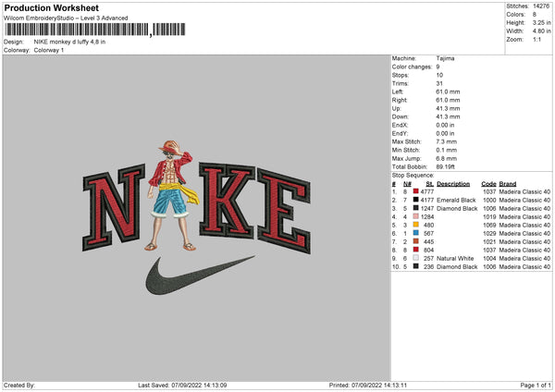This screenshot has height=392, width=555.
Task: Select the yellow swatch beside stitch count 480
Action: [415, 225]
